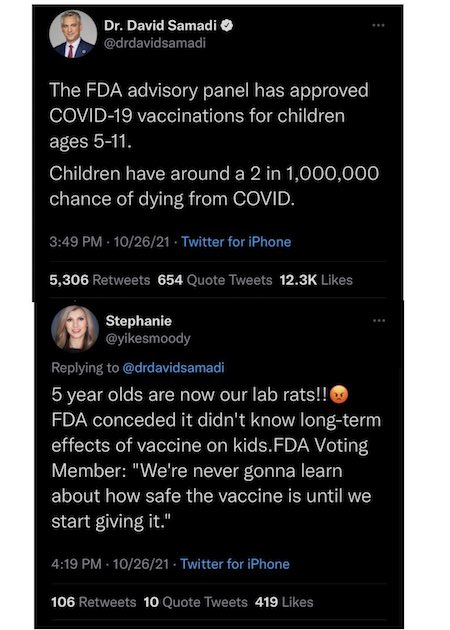Screen dimensions: 450x630
Task: Open Dr. David Samadi's profile picture
Action: coord(73,34)
